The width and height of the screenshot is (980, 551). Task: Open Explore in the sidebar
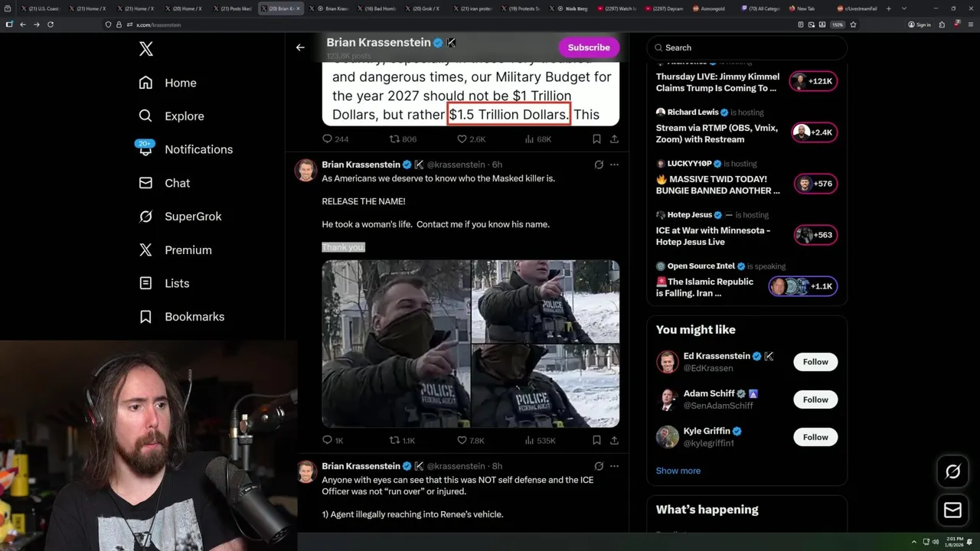(171, 116)
